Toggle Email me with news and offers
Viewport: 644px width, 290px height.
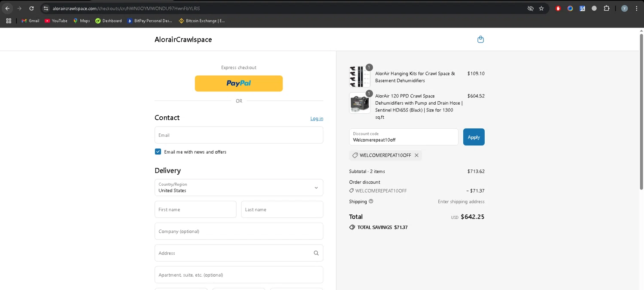point(158,151)
